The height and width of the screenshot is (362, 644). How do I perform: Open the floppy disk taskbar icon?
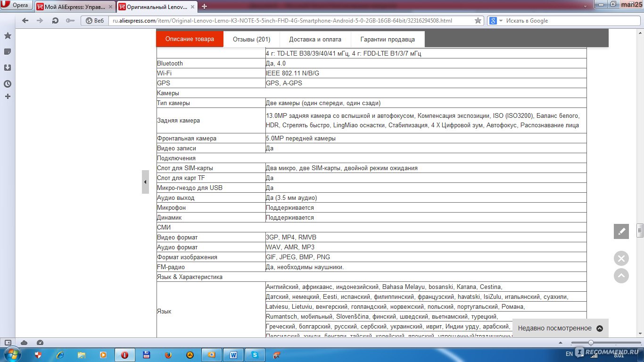147,355
